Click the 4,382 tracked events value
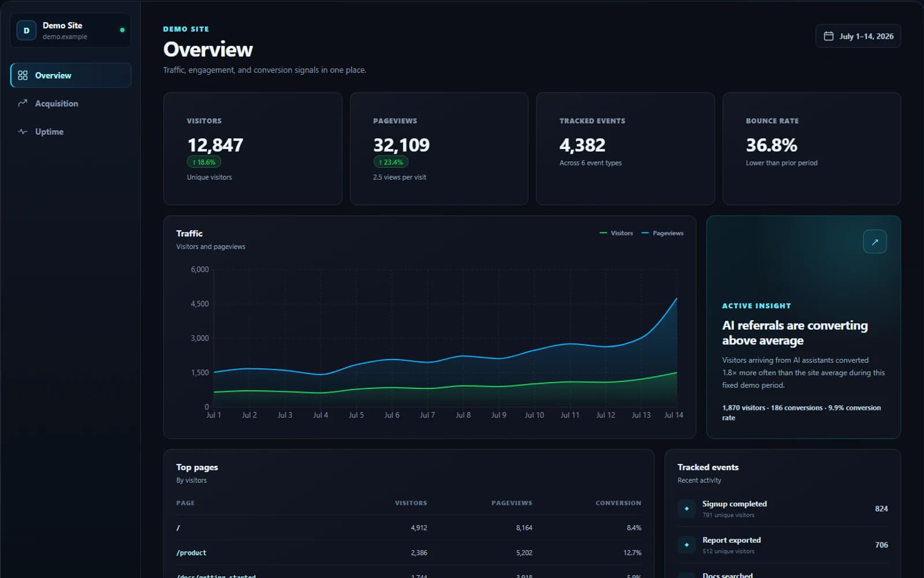Image resolution: width=924 pixels, height=578 pixels. [x=582, y=144]
